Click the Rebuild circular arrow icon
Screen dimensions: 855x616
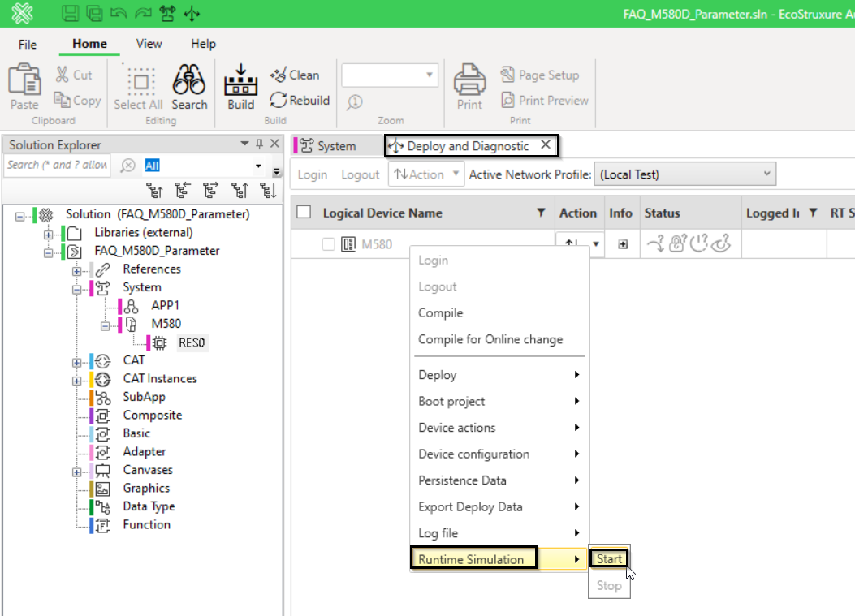point(278,100)
